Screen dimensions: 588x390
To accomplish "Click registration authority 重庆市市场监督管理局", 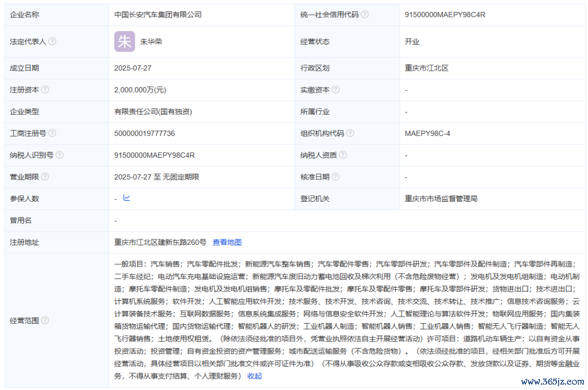I will pos(441,199).
